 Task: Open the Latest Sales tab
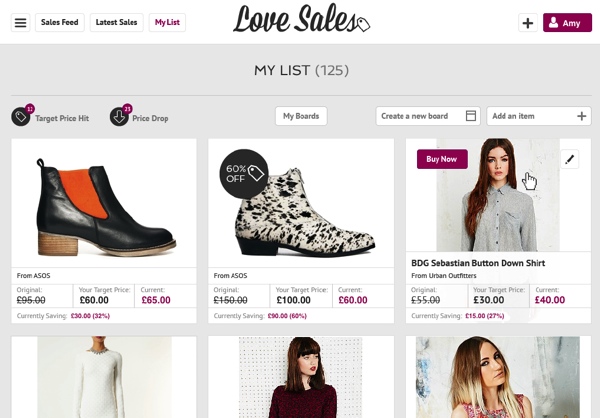[x=116, y=23]
